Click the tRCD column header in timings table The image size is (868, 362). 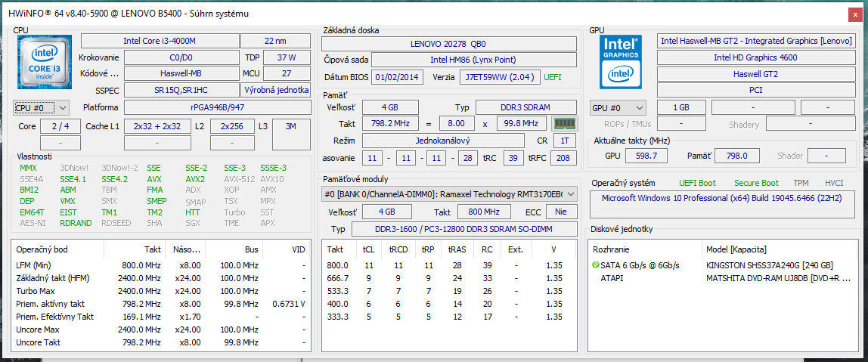[398, 249]
